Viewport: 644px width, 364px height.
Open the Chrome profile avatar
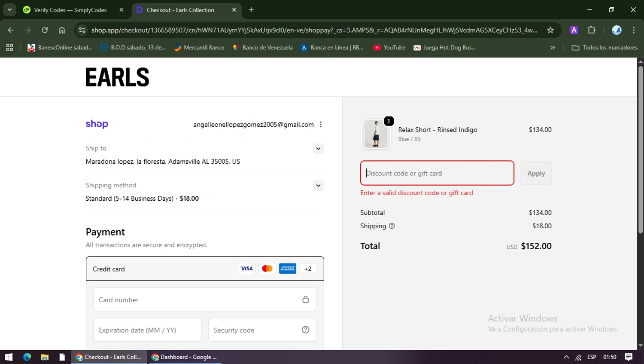tap(617, 30)
